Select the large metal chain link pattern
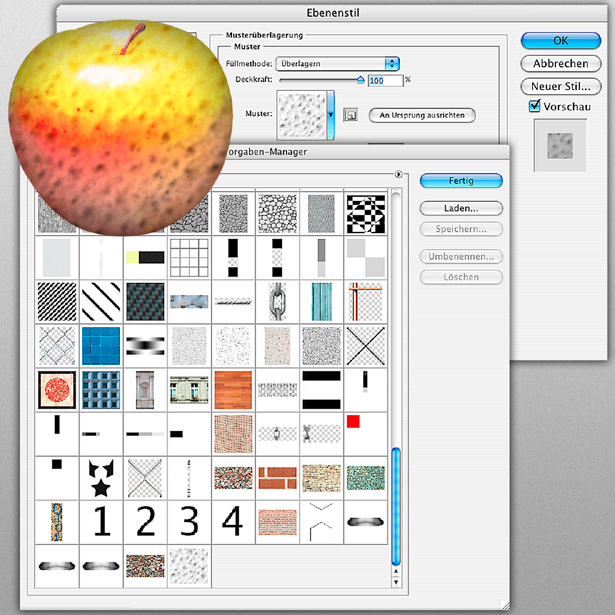Image resolution: width=615 pixels, height=615 pixels. pos(277,302)
